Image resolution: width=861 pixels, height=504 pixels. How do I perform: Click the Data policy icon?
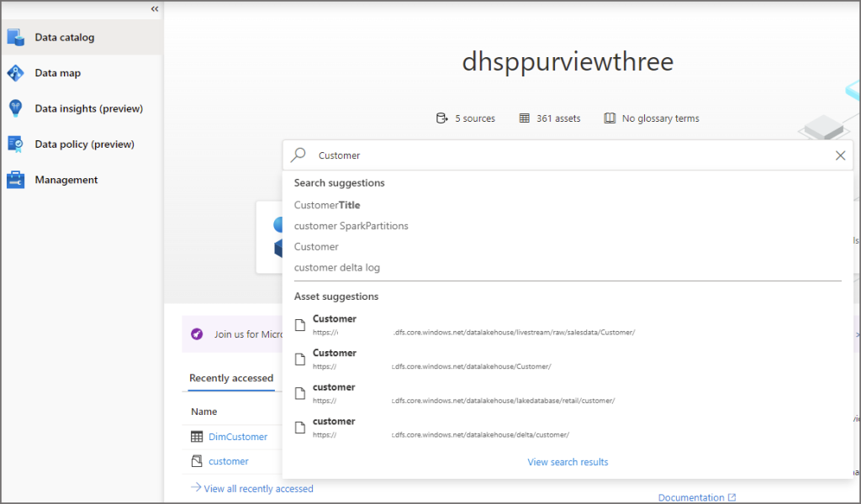[x=15, y=144]
